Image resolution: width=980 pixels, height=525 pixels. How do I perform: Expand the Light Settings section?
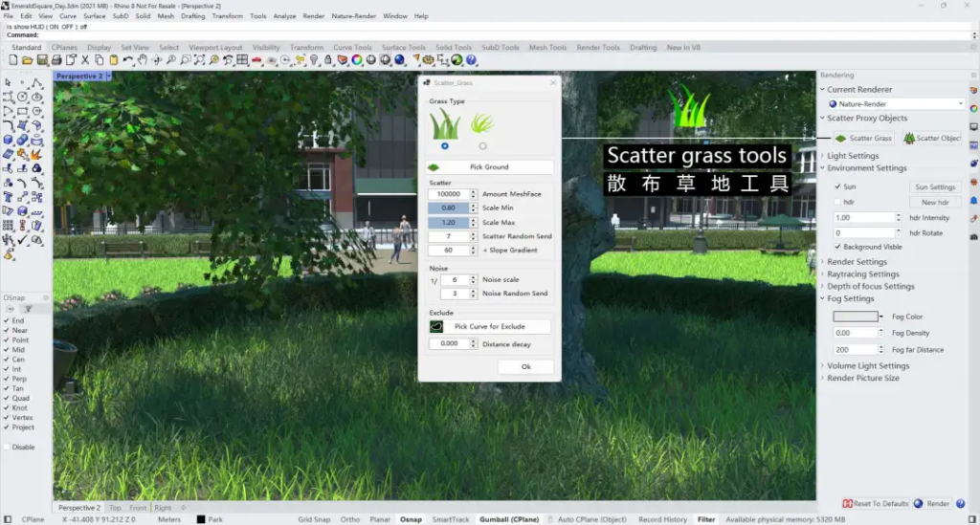click(852, 156)
